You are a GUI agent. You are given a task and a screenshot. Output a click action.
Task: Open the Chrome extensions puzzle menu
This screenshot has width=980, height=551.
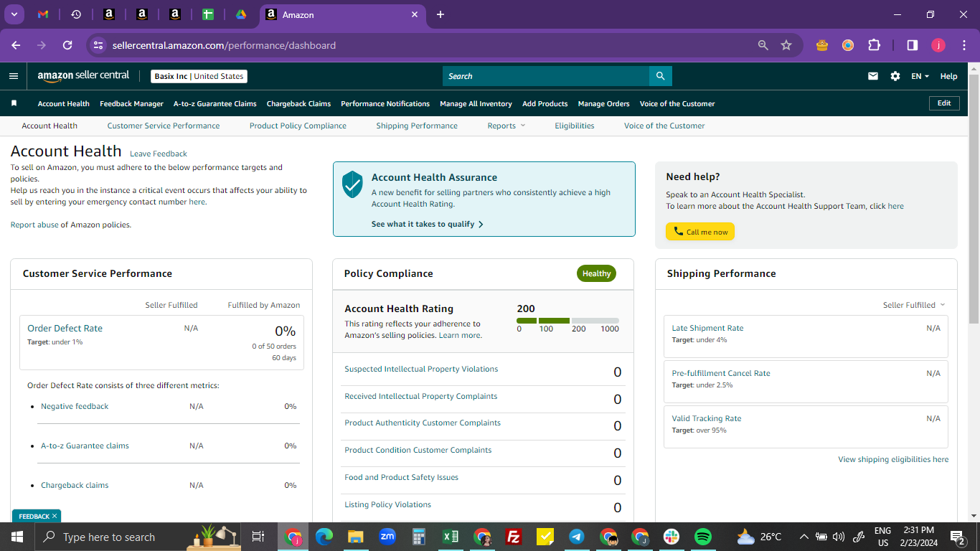tap(874, 45)
